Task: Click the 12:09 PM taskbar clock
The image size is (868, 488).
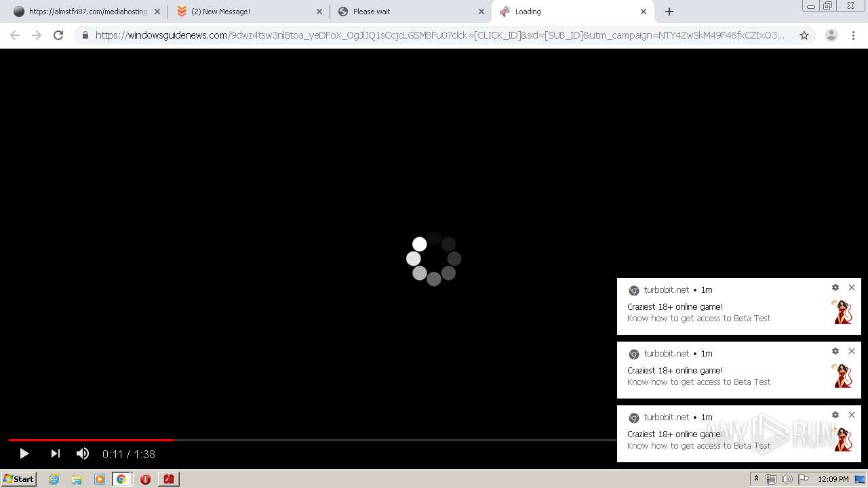Action: click(833, 479)
